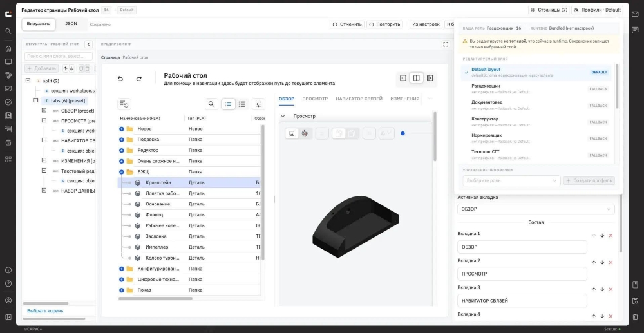Open the filter settings sliders icon
This screenshot has width=644, height=333.
pyautogui.click(x=258, y=104)
